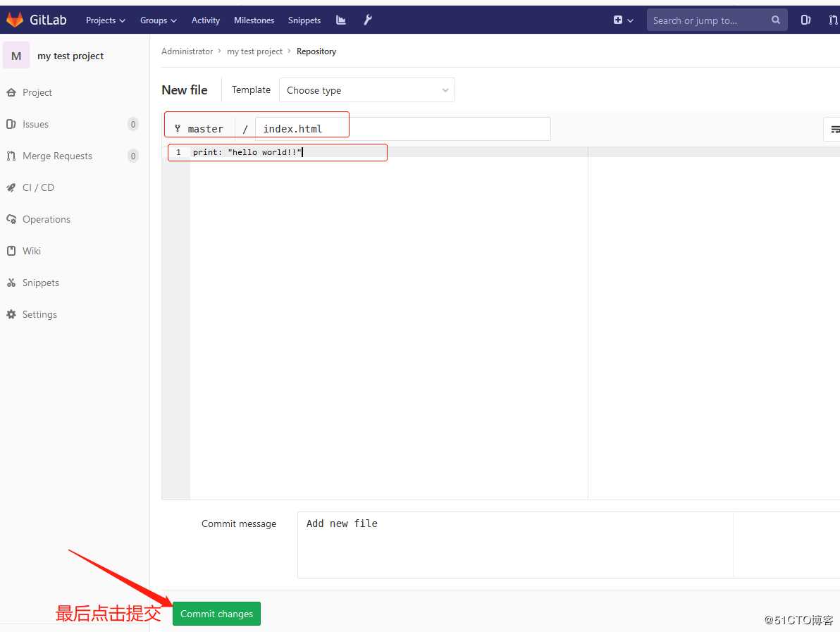840x632 pixels.
Task: Click the Project home icon in sidebar
Action: pos(11,93)
